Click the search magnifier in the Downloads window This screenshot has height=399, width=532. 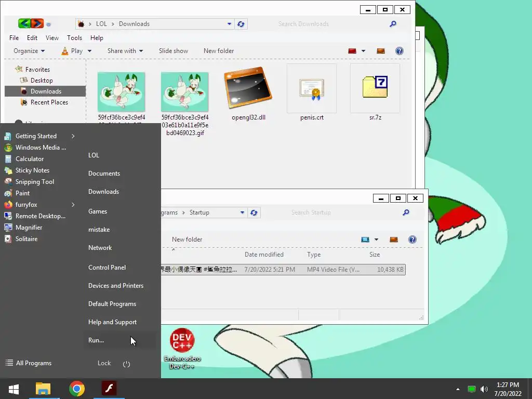coord(393,24)
